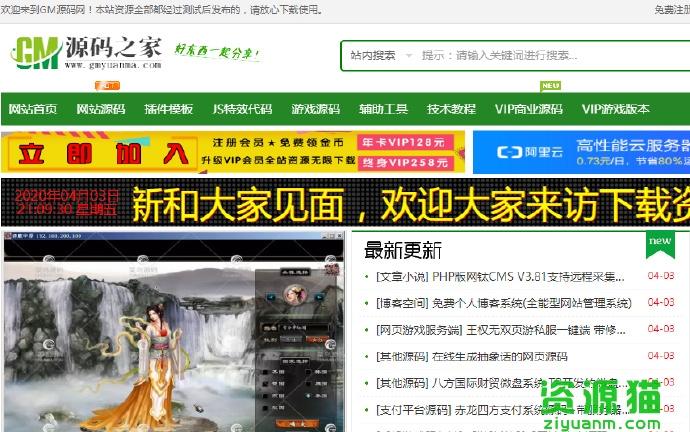Open the 站内搜索 dropdown
Viewport: 690px width, 432px height.
tap(381, 55)
